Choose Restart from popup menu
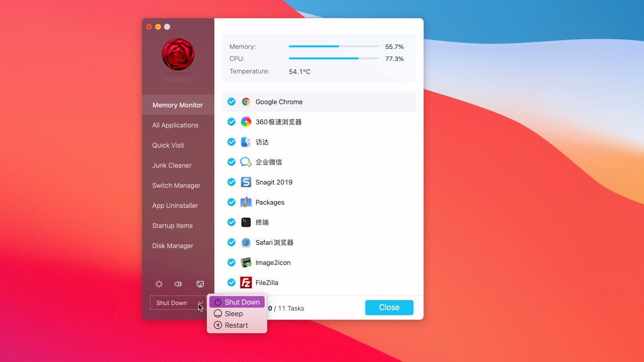 pyautogui.click(x=237, y=325)
